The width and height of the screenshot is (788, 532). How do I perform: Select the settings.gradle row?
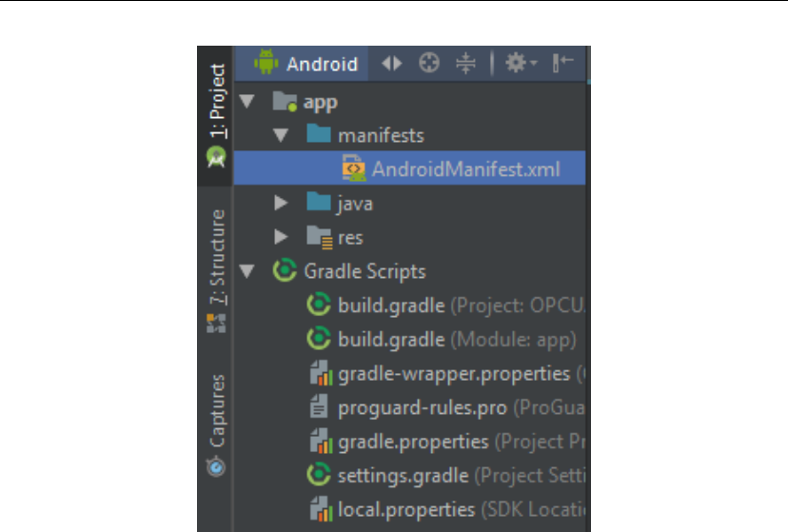click(x=409, y=475)
